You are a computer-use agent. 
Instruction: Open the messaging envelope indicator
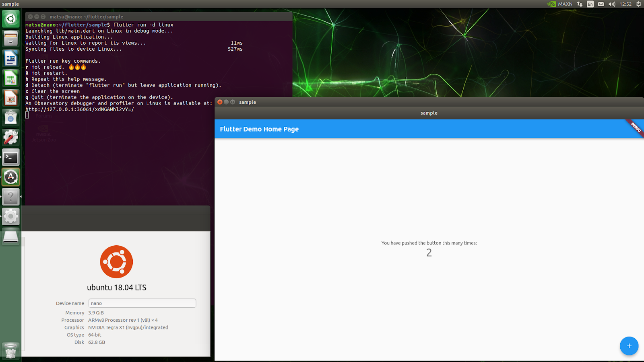point(601,4)
